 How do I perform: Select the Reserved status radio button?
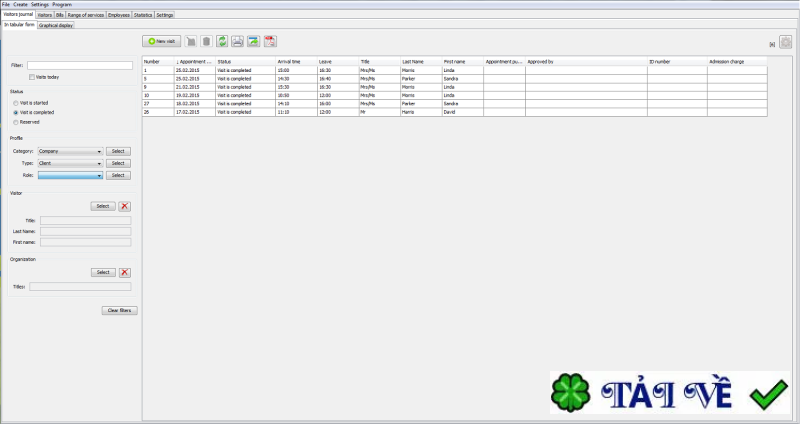[x=16, y=122]
